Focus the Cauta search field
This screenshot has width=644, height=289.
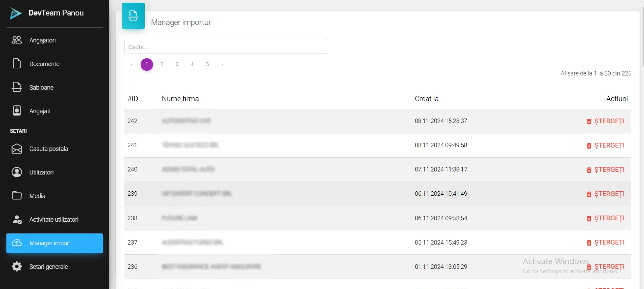pyautogui.click(x=226, y=46)
